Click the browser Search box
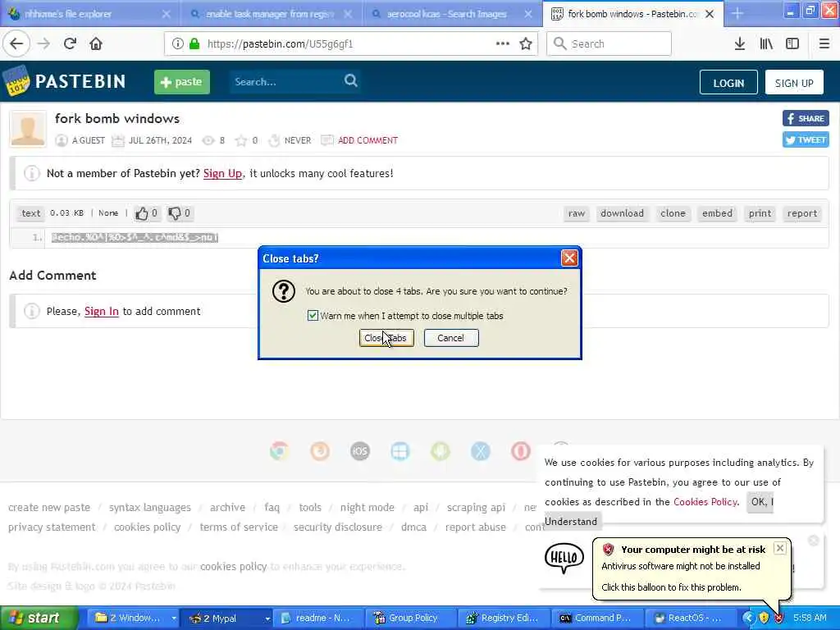Screen dimensions: 840x630 tap(609, 43)
